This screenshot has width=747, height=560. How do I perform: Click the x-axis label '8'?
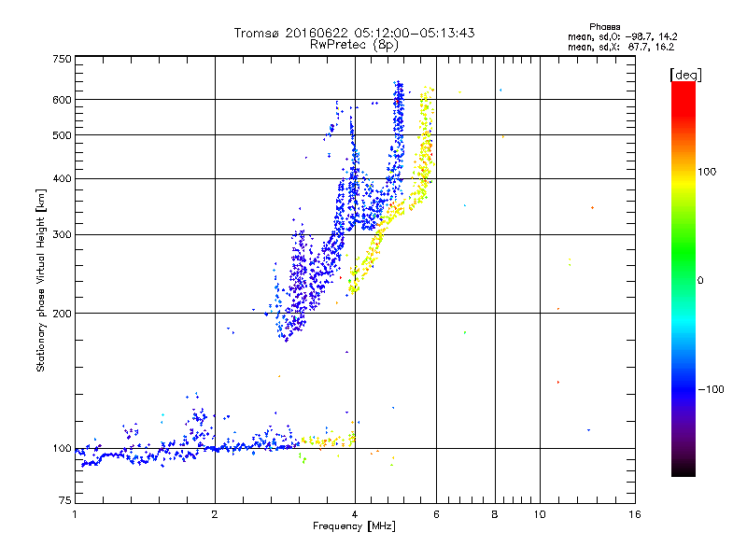coord(495,514)
